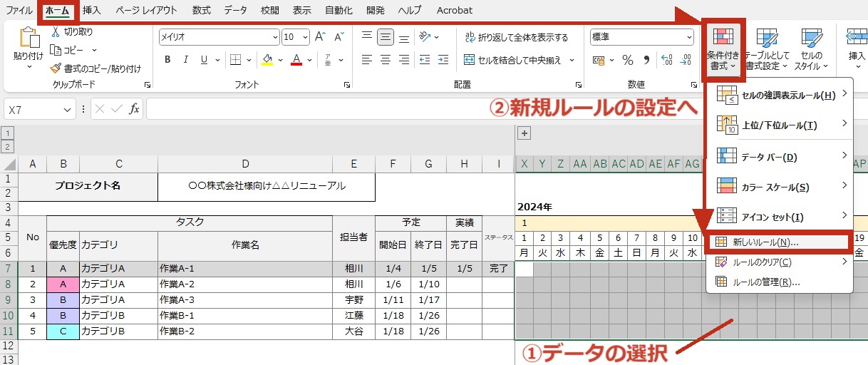The width and height of the screenshot is (868, 365).
Task: Click the Italic formatting icon
Action: [x=186, y=60]
